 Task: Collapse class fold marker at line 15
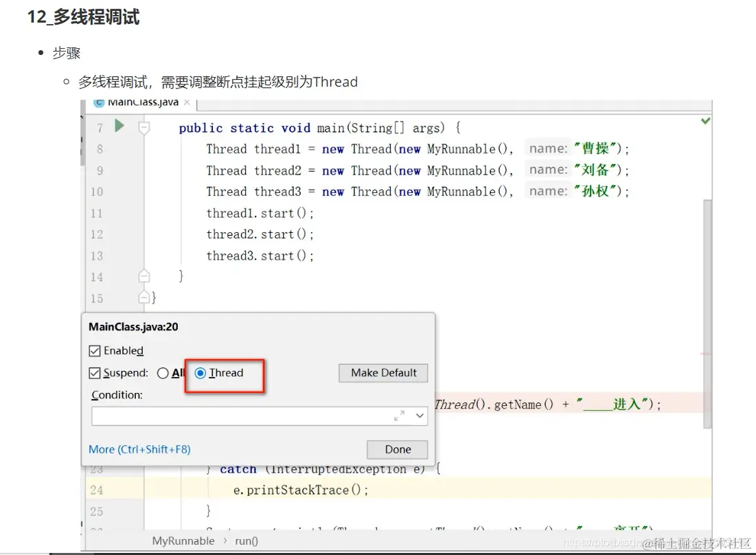coord(144,297)
